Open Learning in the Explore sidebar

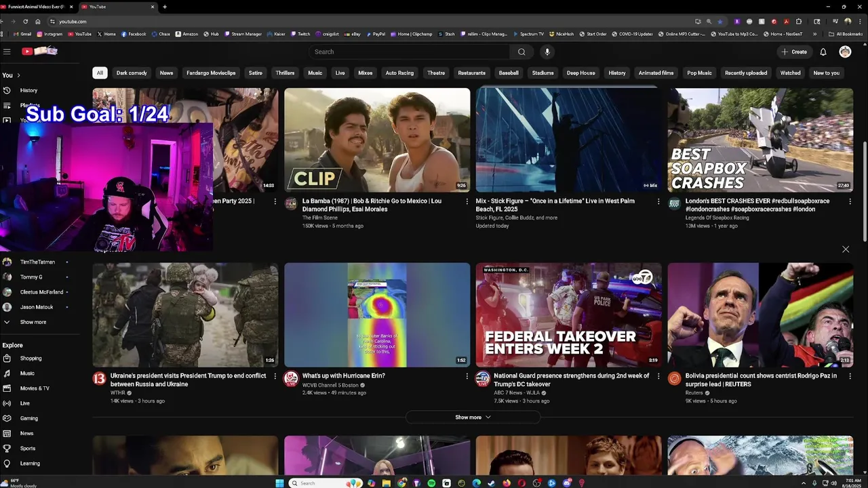coord(30,464)
